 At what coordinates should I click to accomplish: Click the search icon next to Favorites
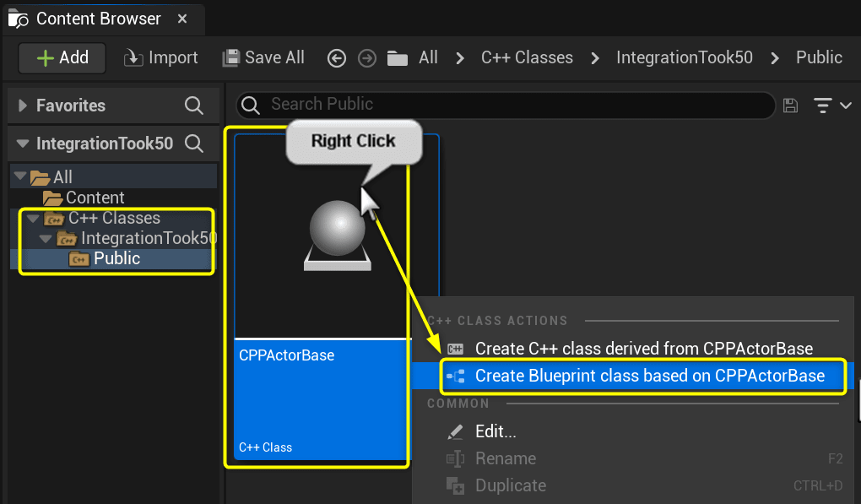(x=194, y=106)
